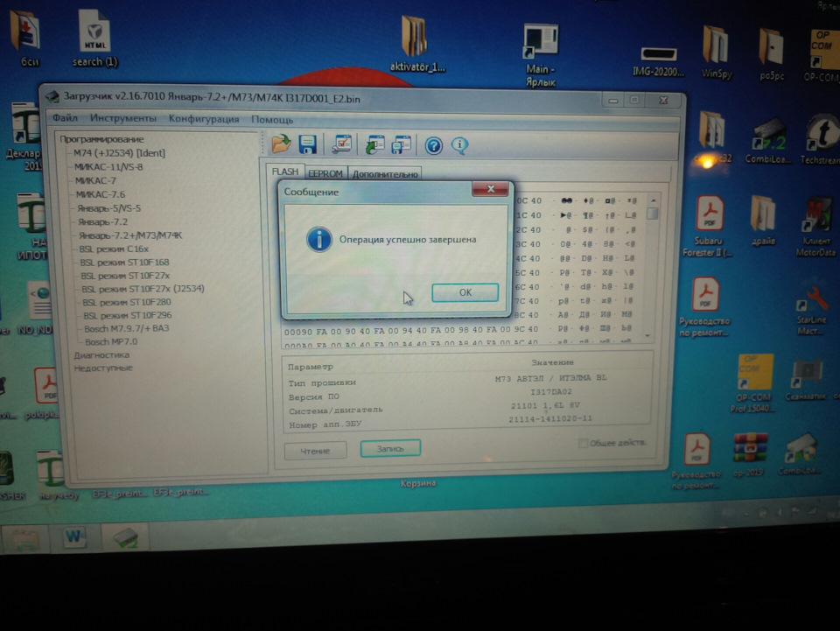
Task: Launch OP-COM Prof 15040 shortcut
Action: (x=753, y=382)
